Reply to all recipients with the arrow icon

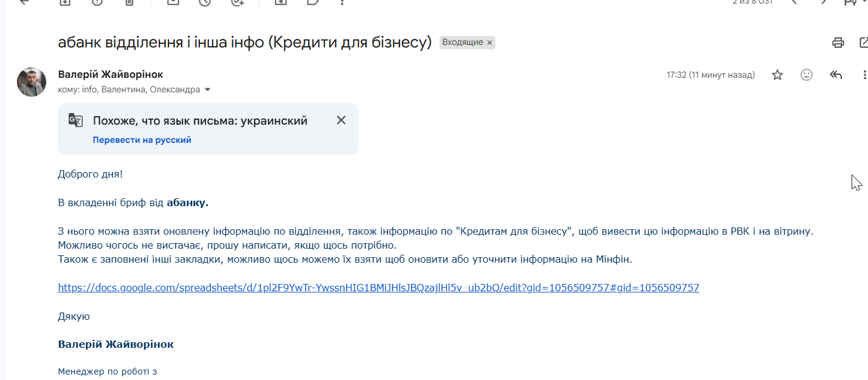(x=836, y=75)
